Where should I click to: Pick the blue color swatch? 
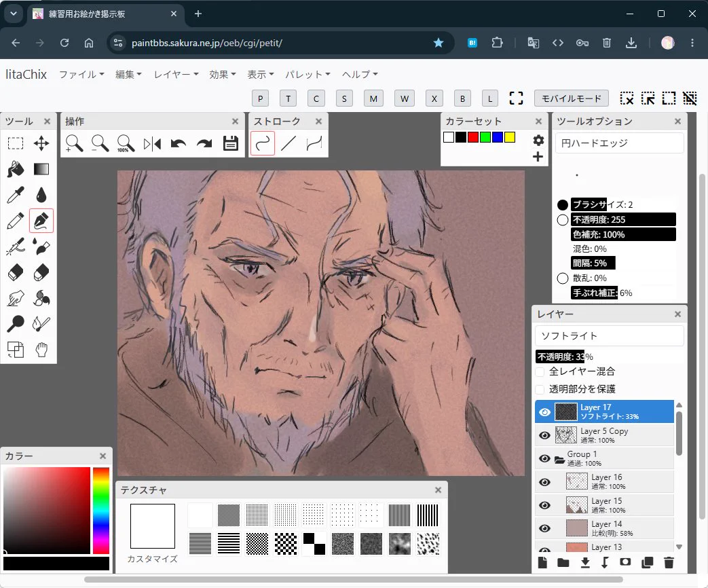[x=497, y=137]
